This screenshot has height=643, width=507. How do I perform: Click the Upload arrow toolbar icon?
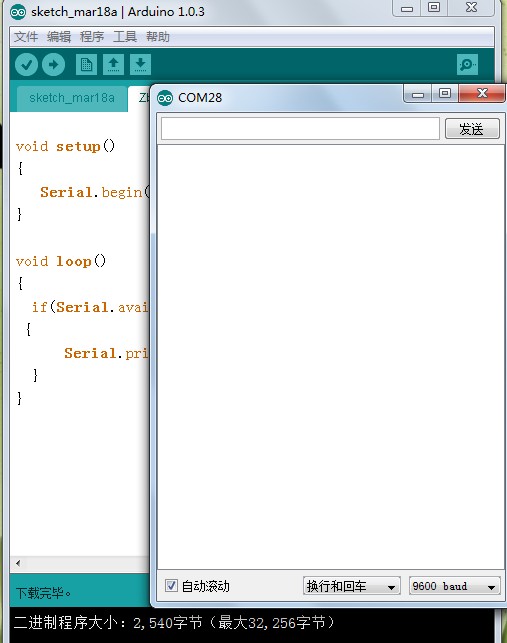[x=54, y=64]
